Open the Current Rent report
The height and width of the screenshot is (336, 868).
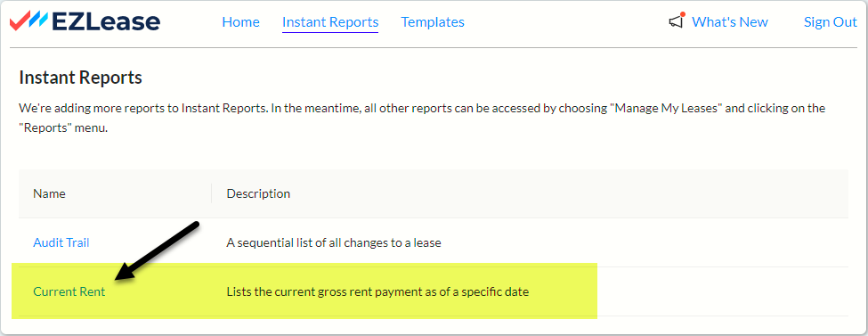pos(69,291)
